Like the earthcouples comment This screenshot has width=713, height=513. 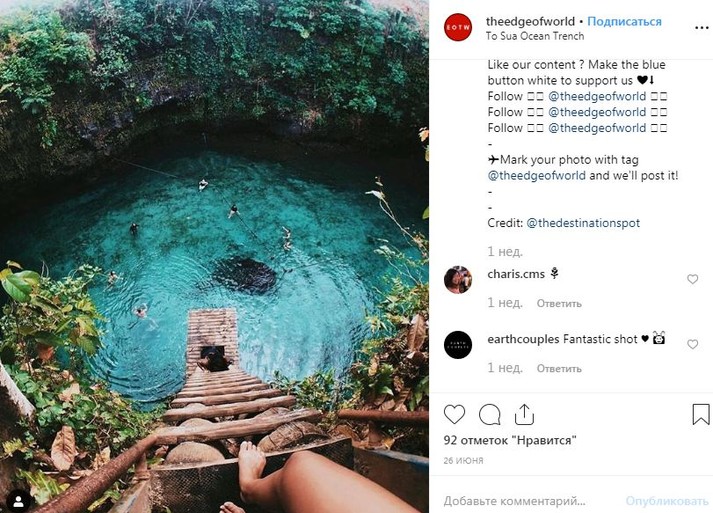coord(692,344)
